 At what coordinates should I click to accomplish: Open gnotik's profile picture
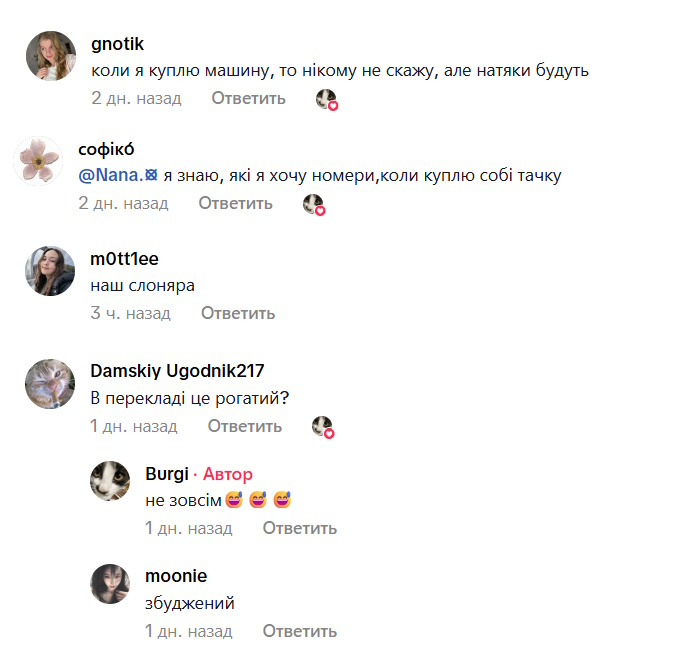coord(50,56)
